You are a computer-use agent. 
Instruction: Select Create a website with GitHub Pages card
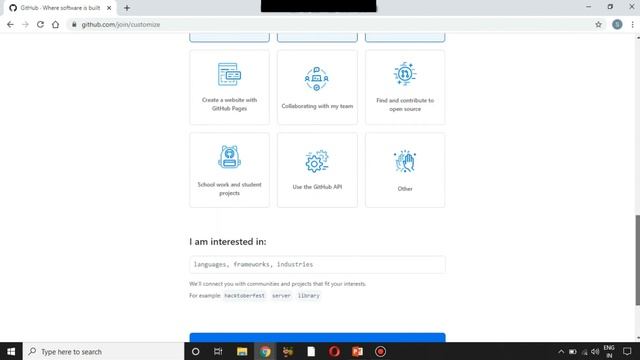pyautogui.click(x=229, y=87)
